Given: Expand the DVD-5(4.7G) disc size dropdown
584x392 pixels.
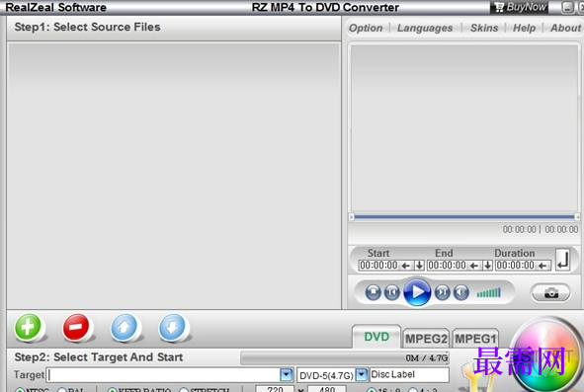Looking at the screenshot, I should point(362,374).
